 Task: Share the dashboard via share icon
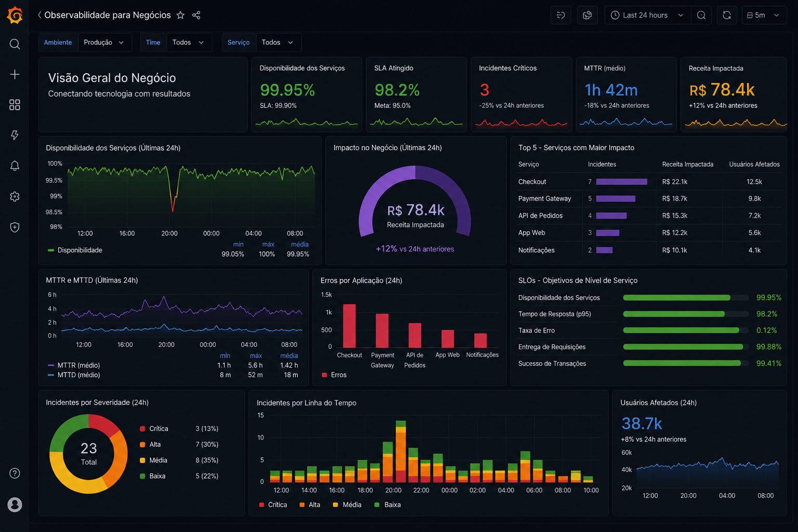(196, 15)
